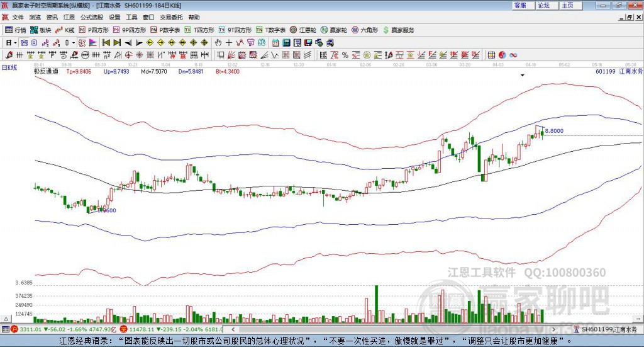Image resolution: width=644 pixels, height=347 pixels.
Task: Open the P数字表 tool
Action: coord(165,30)
